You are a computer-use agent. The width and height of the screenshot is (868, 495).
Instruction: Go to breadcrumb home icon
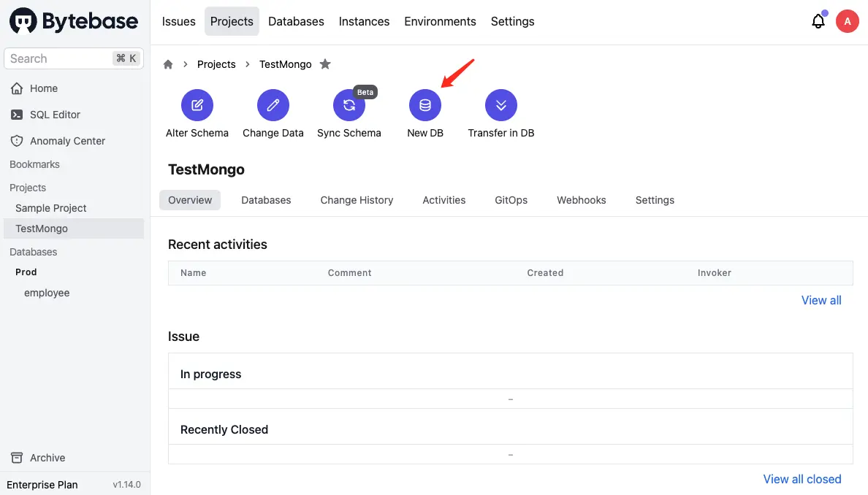[x=168, y=64]
